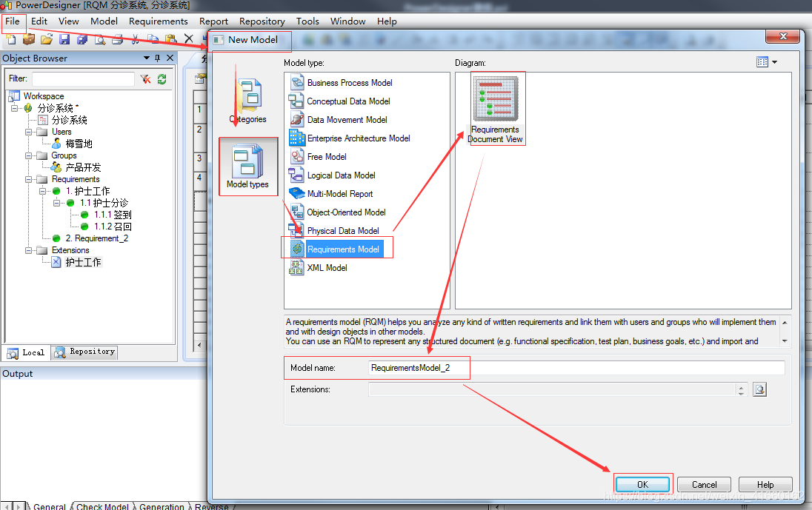This screenshot has width=812, height=510.
Task: Select 1.1.2 召回 requirement
Action: click(x=113, y=227)
